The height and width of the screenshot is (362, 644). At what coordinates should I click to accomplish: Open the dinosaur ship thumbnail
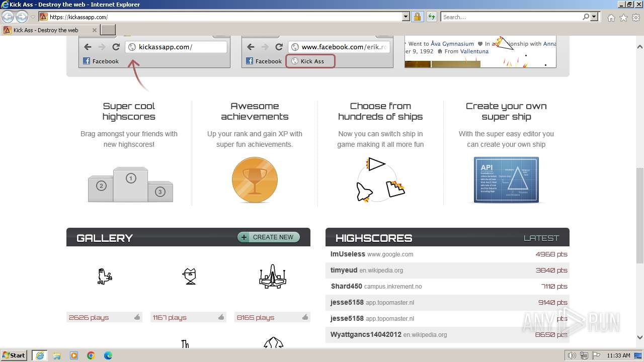point(105,276)
